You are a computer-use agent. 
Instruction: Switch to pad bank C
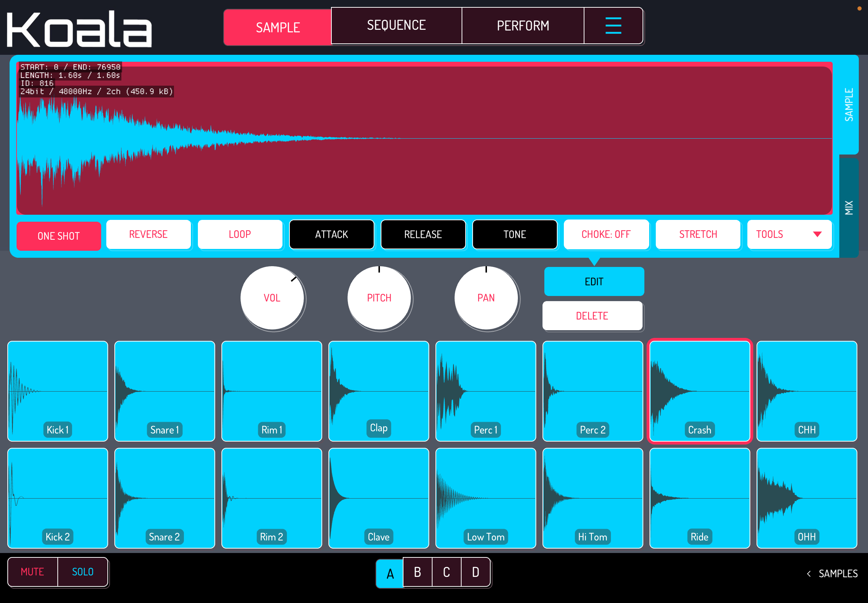point(447,572)
